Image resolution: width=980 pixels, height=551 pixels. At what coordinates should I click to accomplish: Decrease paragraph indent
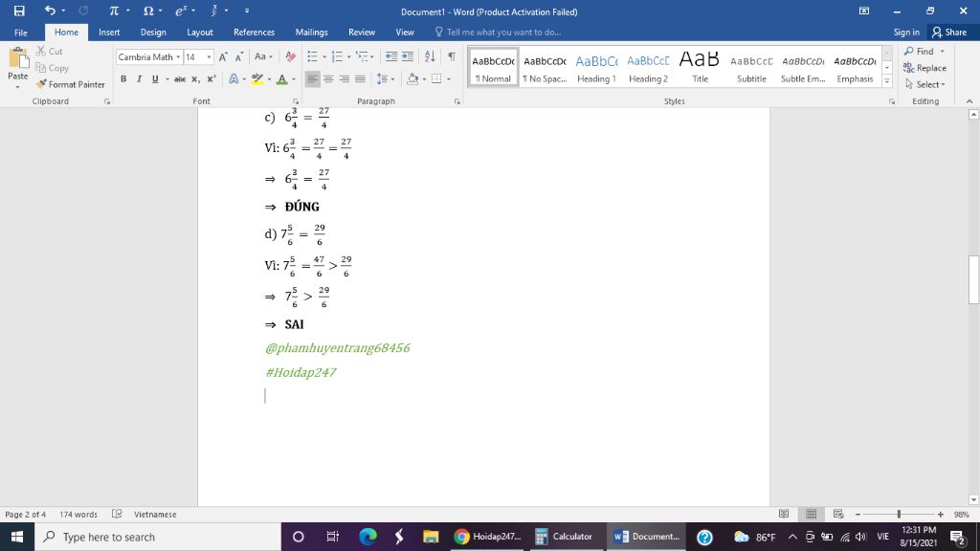pos(391,56)
